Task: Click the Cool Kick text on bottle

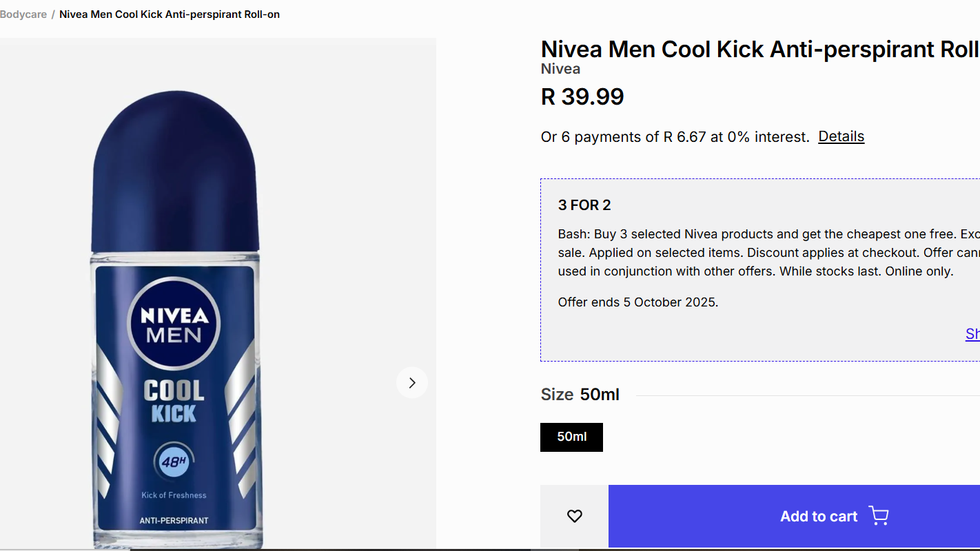Action: click(174, 400)
